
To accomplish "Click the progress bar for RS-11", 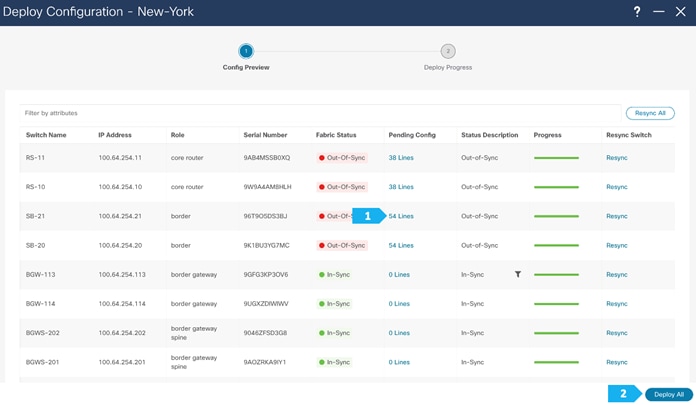I will click(x=556, y=158).
